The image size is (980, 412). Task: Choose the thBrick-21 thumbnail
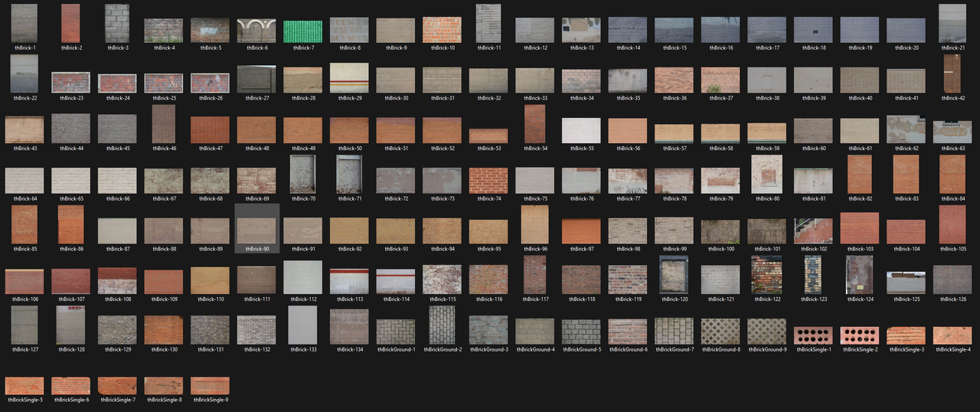(x=952, y=23)
